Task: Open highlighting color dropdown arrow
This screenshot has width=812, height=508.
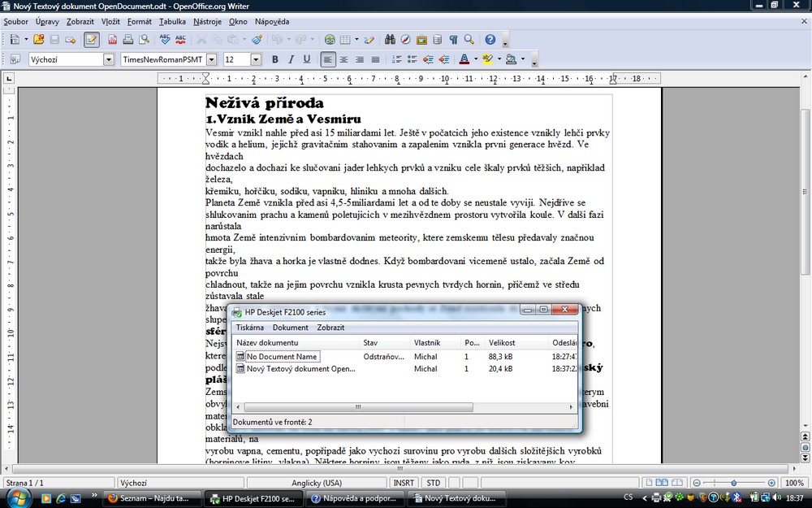Action: [x=499, y=59]
